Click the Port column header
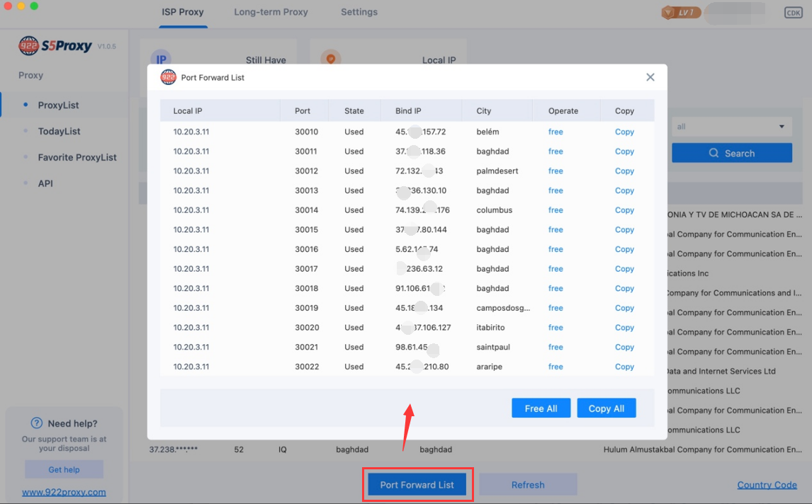Viewport: 812px width, 504px height. tap(303, 110)
